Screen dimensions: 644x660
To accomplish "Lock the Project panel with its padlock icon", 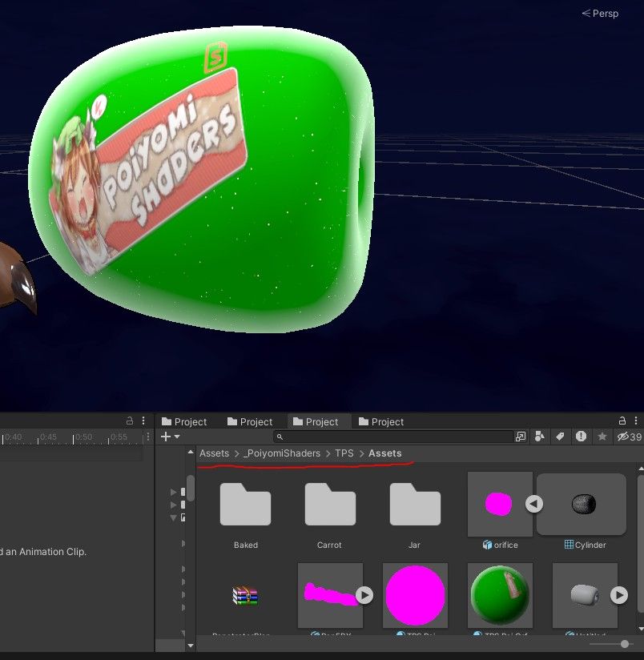I will coord(622,421).
